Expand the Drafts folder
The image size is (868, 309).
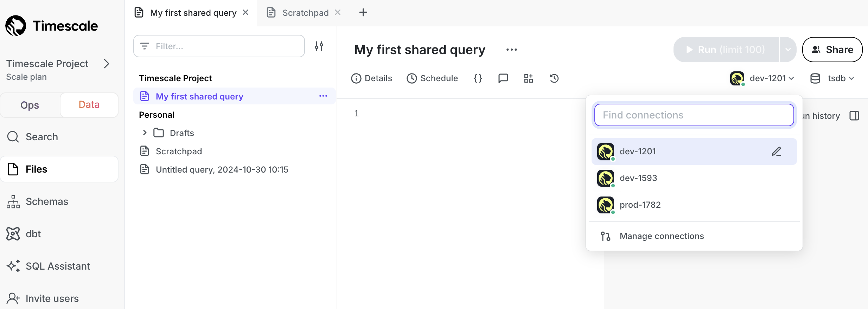point(145,133)
